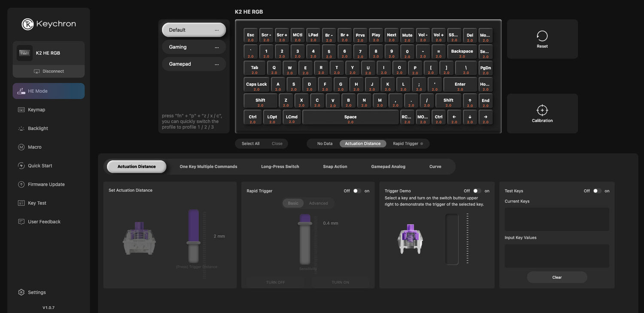The image size is (644, 313).
Task: Open the Default profile options menu
Action: pos(216,30)
